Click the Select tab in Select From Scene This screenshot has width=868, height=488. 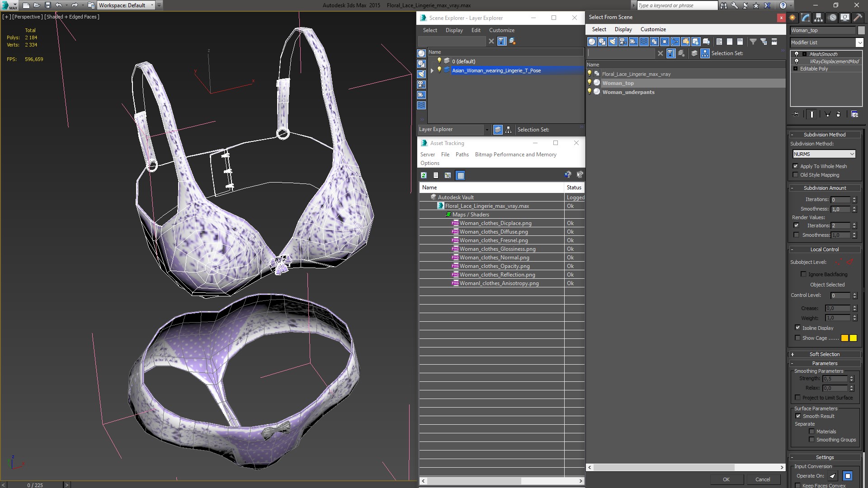click(599, 28)
